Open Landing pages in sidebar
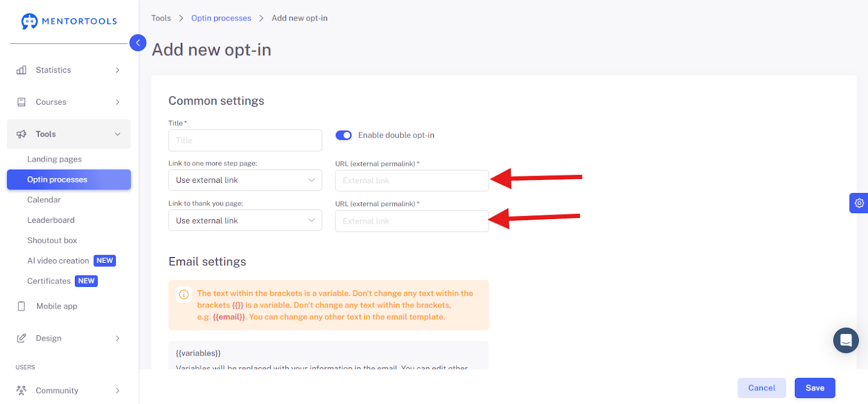Screen dimensions: 868x404 pyautogui.click(x=55, y=159)
